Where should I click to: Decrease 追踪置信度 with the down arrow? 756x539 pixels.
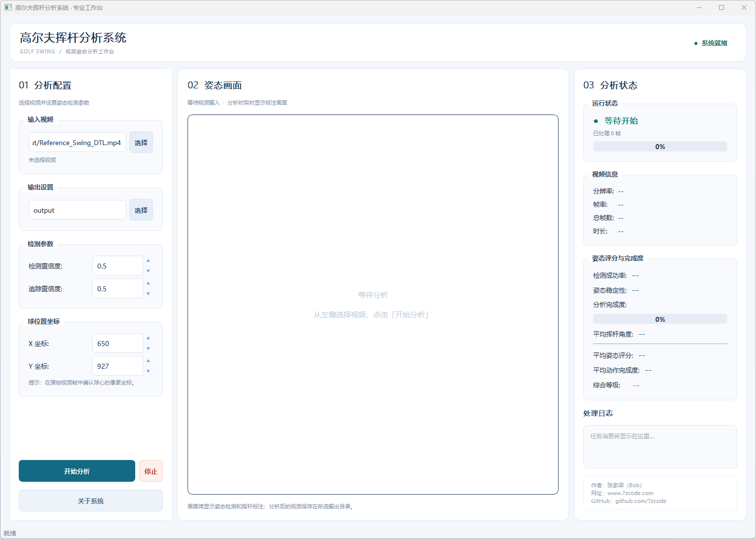[x=148, y=294]
